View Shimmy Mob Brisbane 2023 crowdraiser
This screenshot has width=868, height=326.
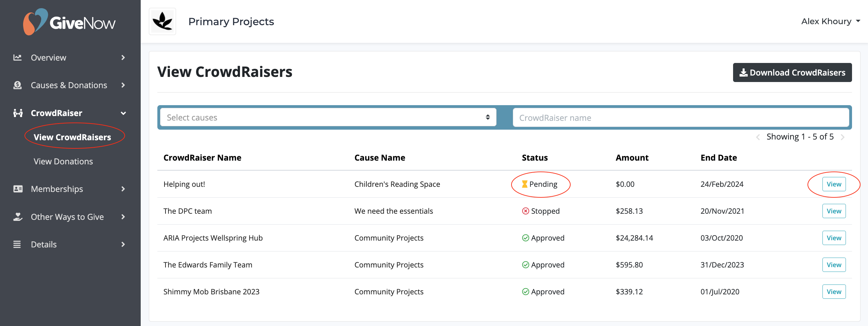click(x=834, y=292)
